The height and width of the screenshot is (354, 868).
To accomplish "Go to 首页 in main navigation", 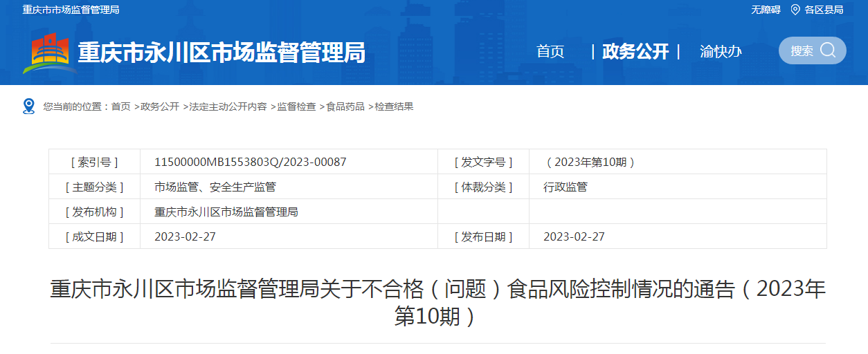I will click(x=550, y=51).
